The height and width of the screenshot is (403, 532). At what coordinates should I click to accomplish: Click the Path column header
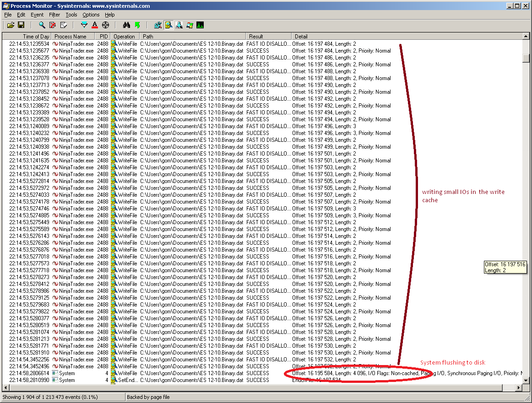[192, 37]
